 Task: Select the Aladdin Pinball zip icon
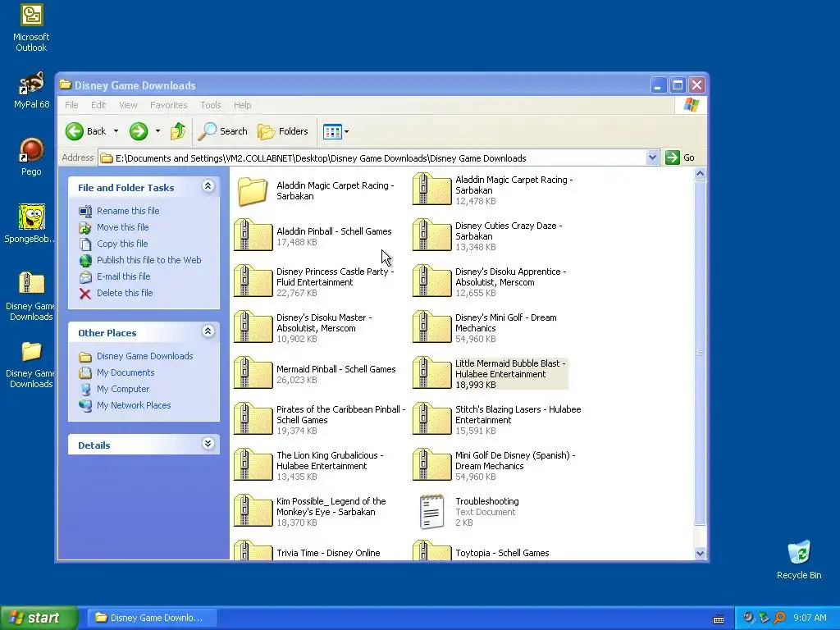pos(253,235)
